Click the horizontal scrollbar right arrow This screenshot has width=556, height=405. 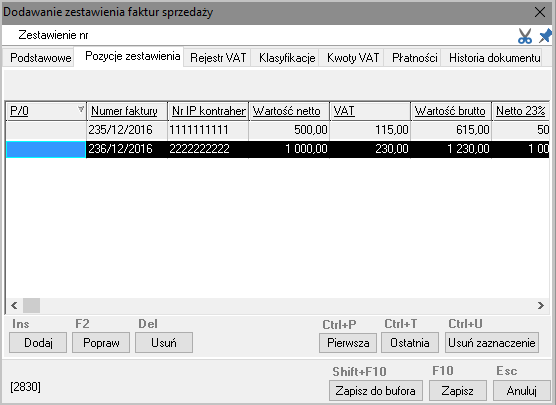[x=541, y=305]
